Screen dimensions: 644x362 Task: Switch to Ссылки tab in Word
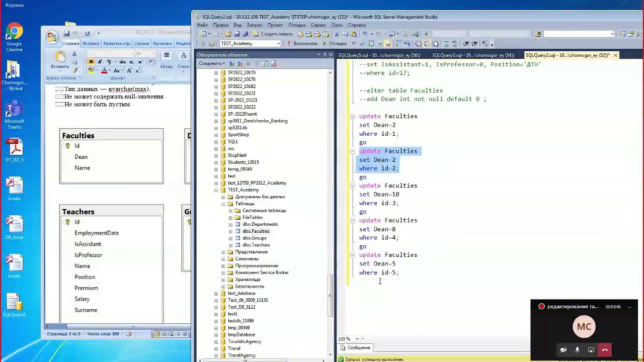point(141,44)
